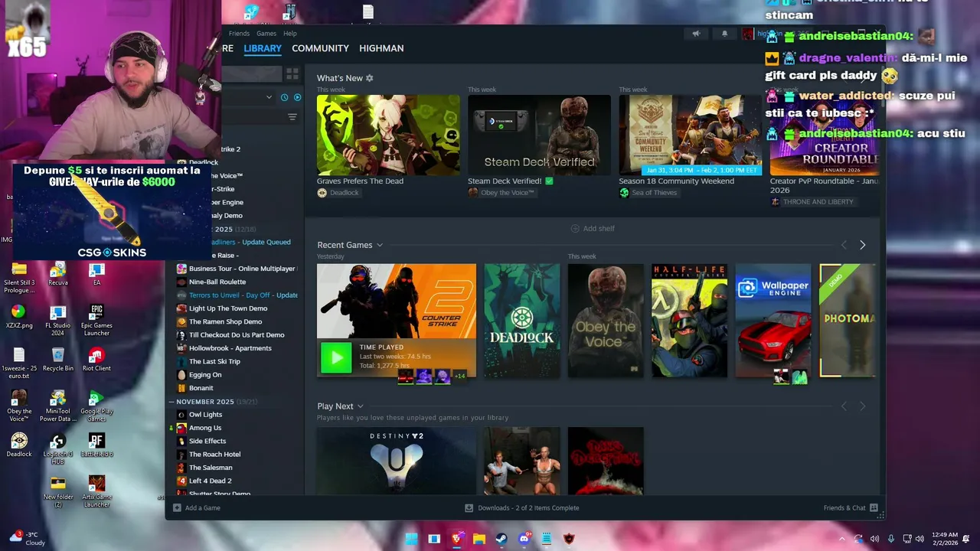Open Downloads status in Steam footer
Viewport: 980px width, 551px height.
click(522, 508)
